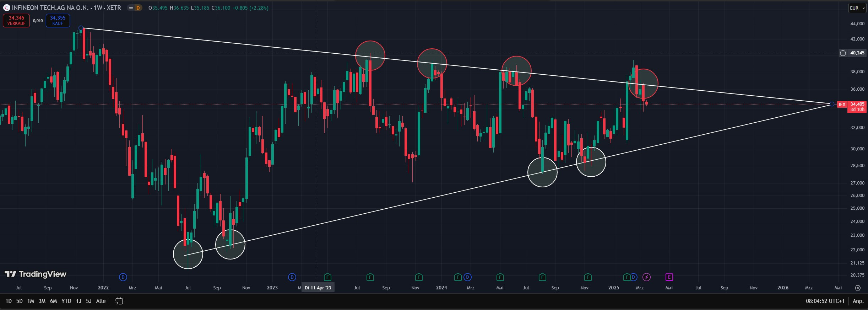Click the Anp. scale adjust button
The image size is (868, 310).
[858, 301]
